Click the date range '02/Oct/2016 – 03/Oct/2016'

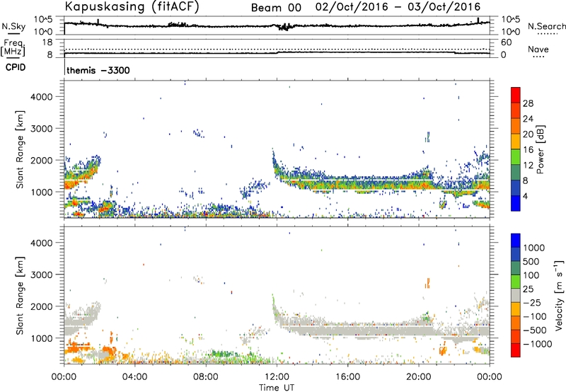tap(398, 7)
